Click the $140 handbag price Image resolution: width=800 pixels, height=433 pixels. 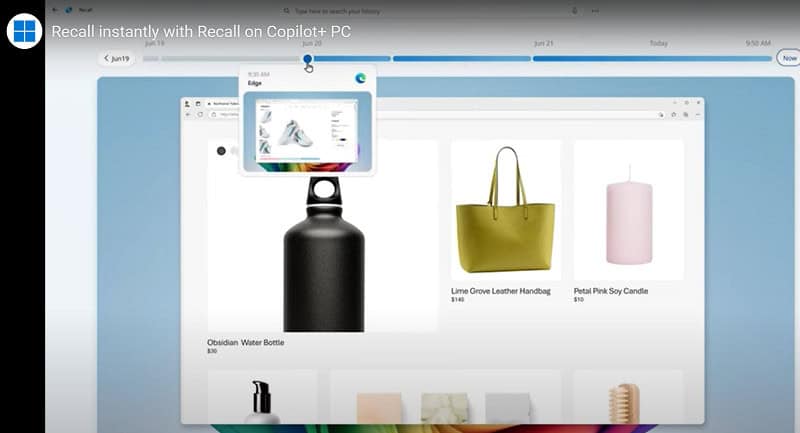(x=457, y=299)
